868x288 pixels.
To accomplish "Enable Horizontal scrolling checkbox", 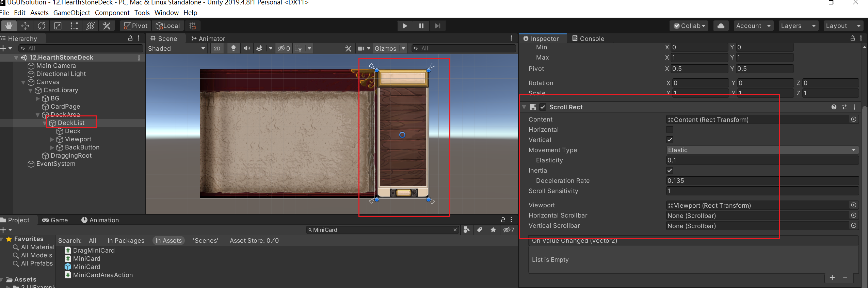I will 670,130.
